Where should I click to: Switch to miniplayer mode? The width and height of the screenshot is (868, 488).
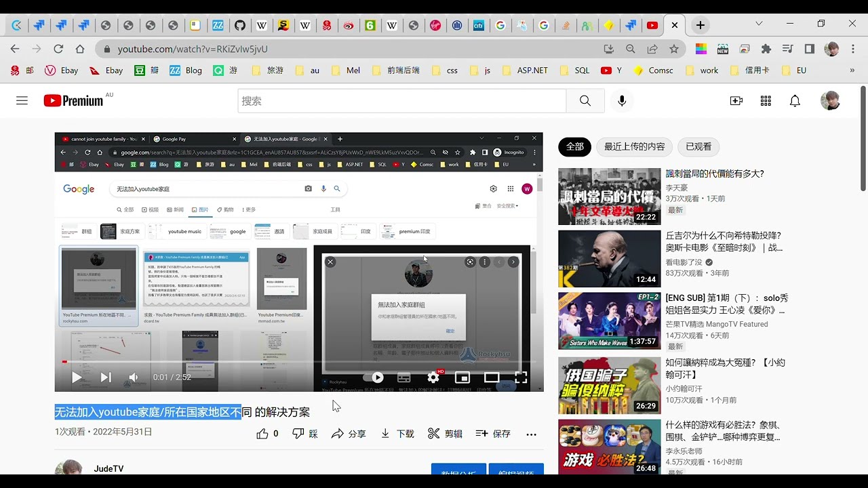(x=462, y=378)
